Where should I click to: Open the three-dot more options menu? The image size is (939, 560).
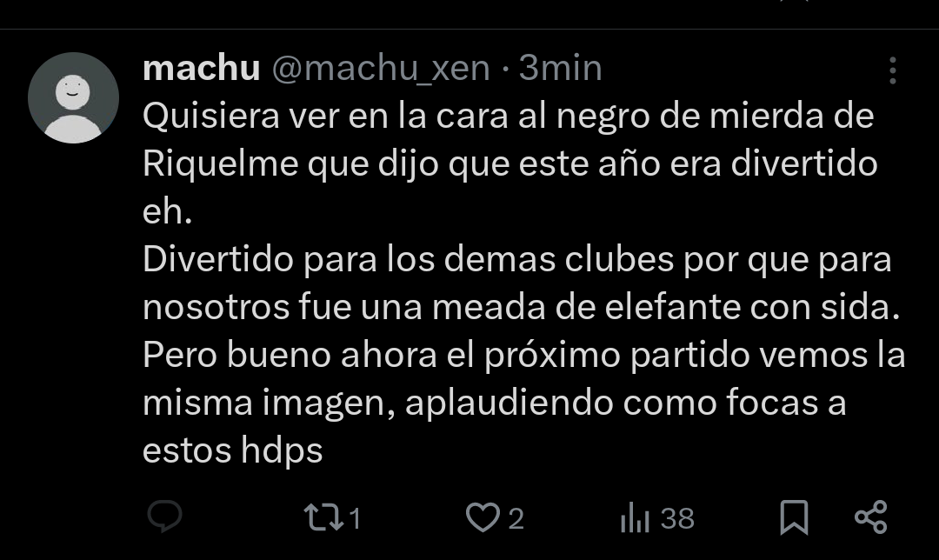tap(892, 70)
